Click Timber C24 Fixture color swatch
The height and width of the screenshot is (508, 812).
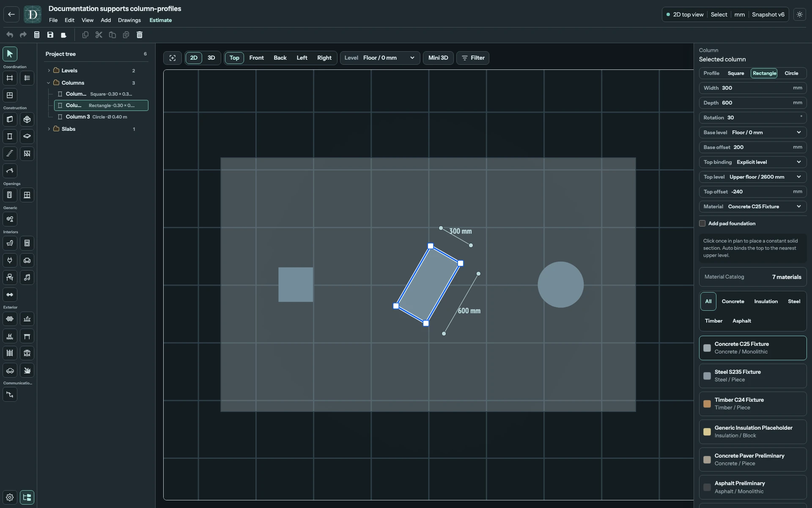tap(707, 404)
